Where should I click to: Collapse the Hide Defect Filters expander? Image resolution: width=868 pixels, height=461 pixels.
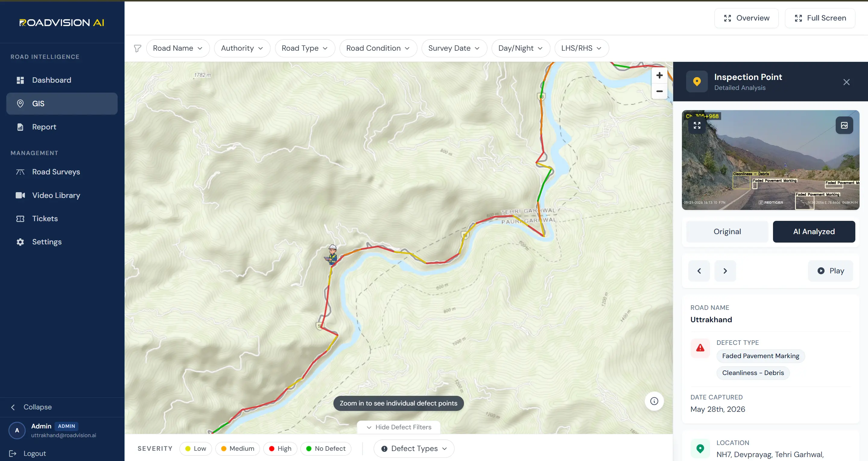pos(399,427)
